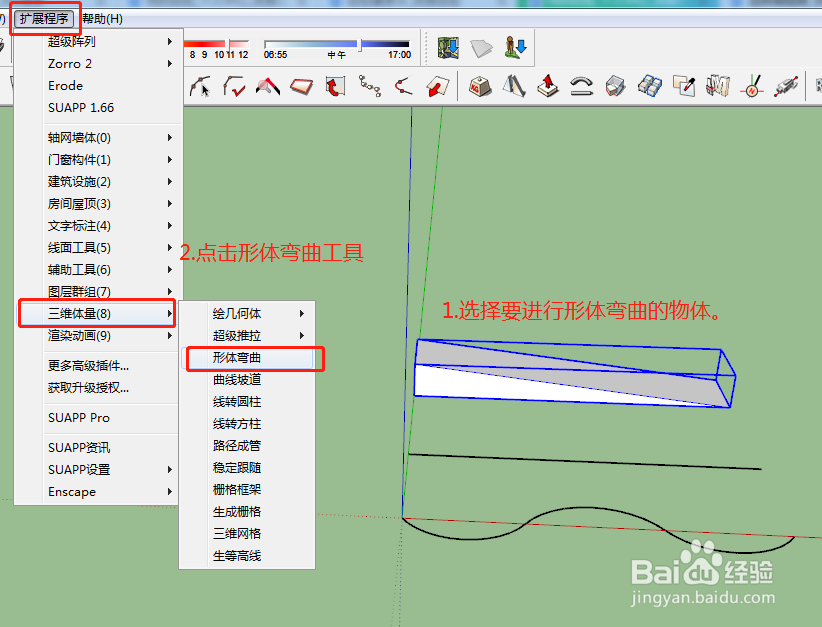Expand the 三维体量(8) submenu
Image resolution: width=822 pixels, height=627 pixels.
[98, 313]
